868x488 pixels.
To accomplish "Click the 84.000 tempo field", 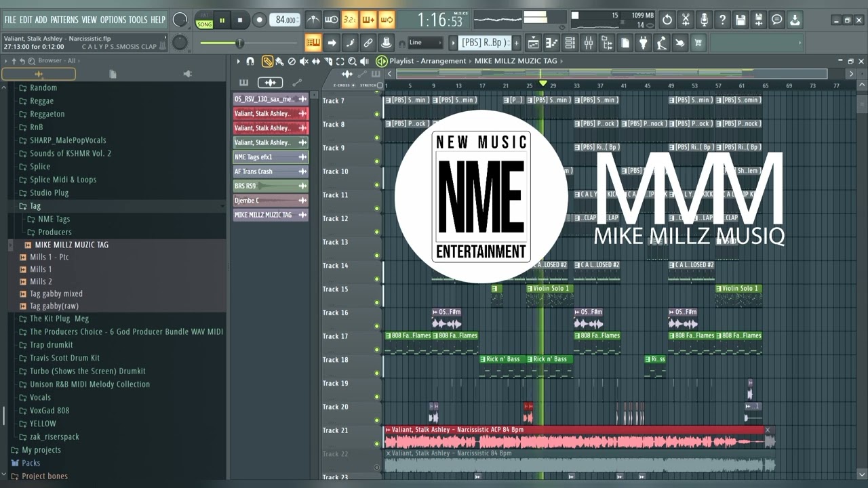I will point(285,20).
